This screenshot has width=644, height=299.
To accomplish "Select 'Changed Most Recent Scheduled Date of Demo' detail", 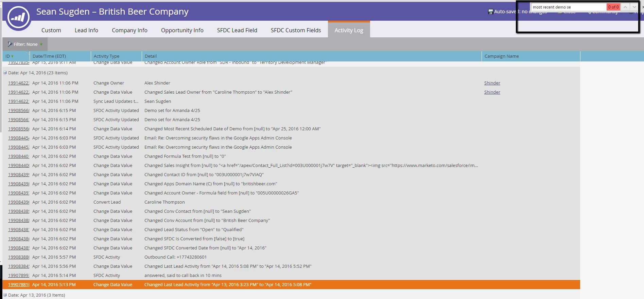I will pos(232,129).
